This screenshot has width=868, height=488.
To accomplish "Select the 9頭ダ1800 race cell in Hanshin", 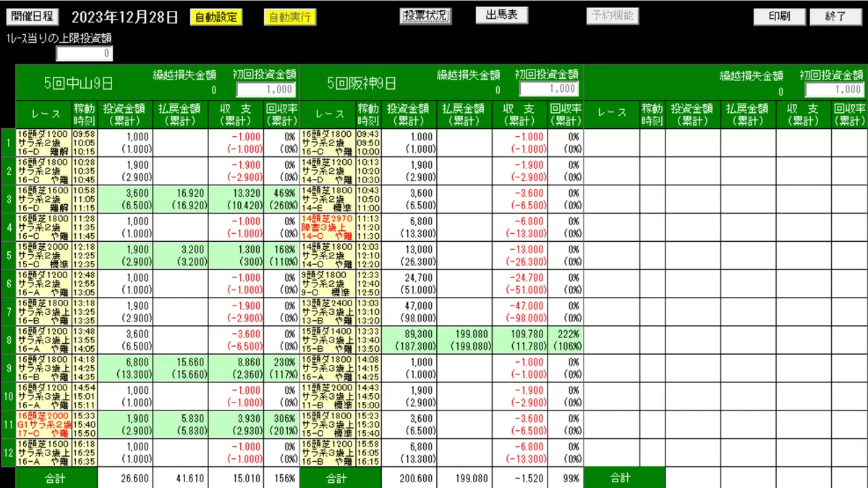I will point(327,283).
